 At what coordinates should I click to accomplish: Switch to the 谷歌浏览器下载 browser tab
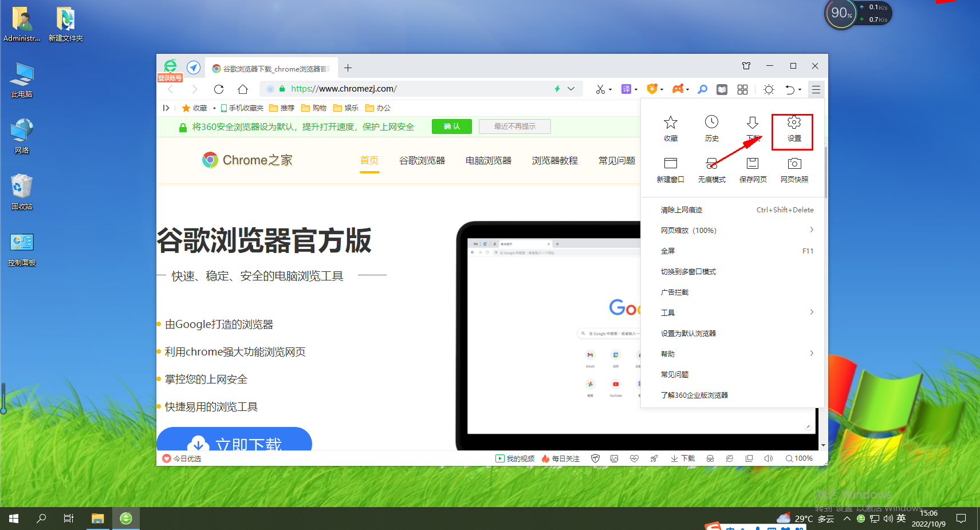click(271, 69)
